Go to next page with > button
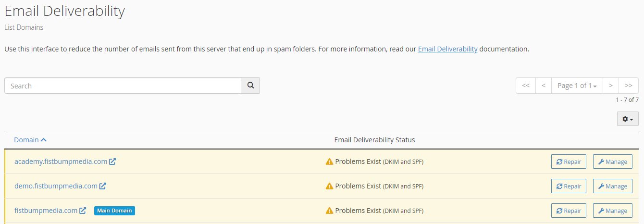The height and width of the screenshot is (224, 644). point(610,86)
